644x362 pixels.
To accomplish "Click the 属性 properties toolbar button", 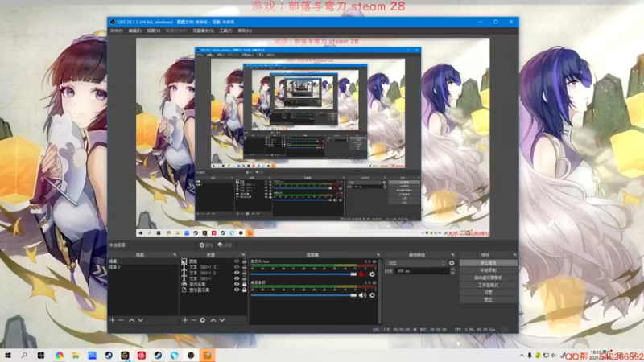I will coord(206,245).
